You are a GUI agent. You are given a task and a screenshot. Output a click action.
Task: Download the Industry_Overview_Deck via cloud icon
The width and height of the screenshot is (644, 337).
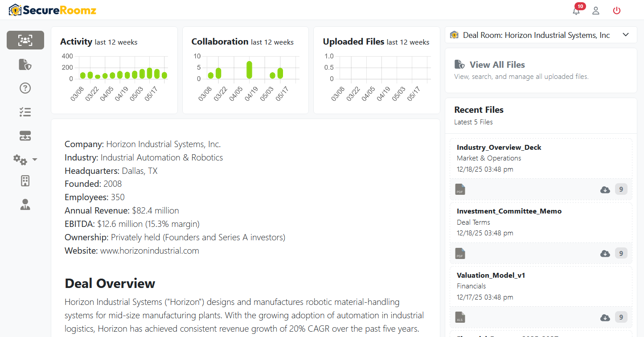coord(605,189)
